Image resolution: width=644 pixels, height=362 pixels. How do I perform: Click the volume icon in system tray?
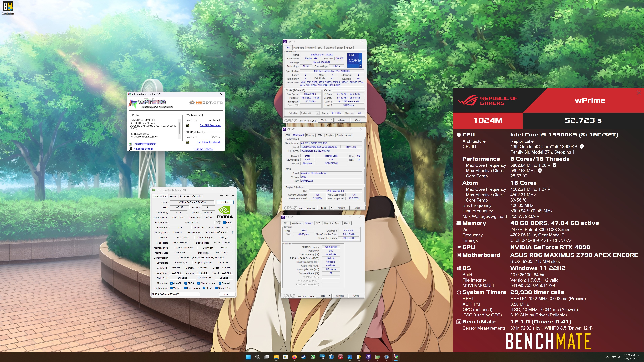[619, 357]
